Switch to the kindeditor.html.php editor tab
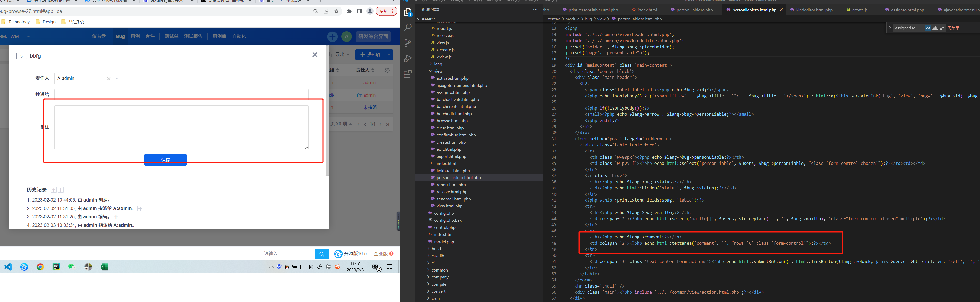Viewport: 980px width, 302px height. 814,10
